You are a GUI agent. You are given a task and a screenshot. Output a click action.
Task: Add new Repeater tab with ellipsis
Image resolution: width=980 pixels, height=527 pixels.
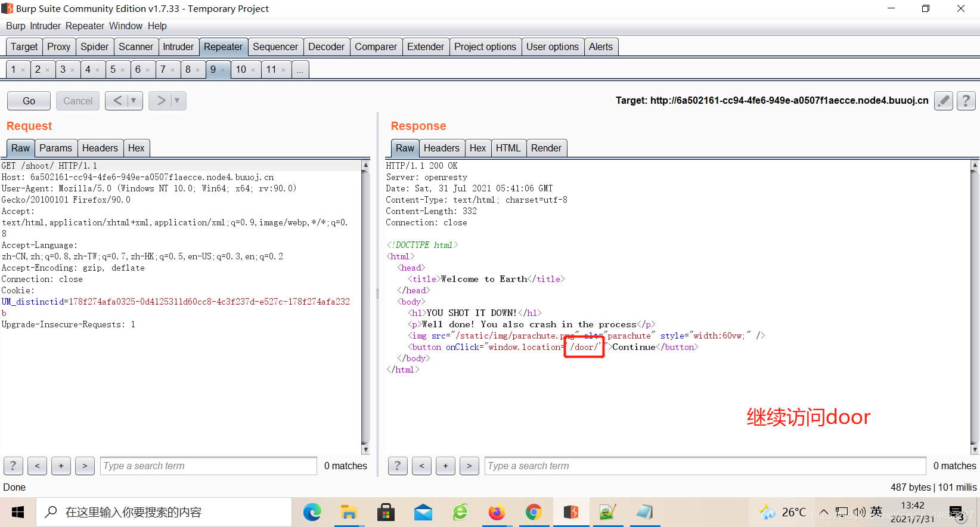[x=300, y=70]
